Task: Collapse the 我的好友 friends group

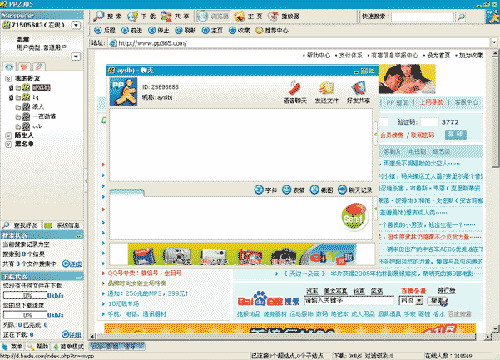Action: tap(9, 79)
